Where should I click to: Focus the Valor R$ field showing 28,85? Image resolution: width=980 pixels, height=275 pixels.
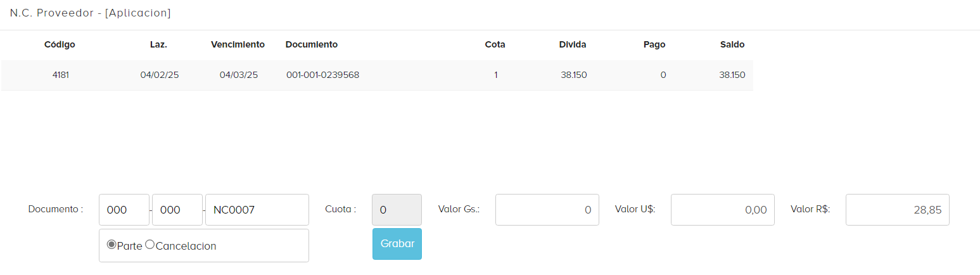pos(897,210)
